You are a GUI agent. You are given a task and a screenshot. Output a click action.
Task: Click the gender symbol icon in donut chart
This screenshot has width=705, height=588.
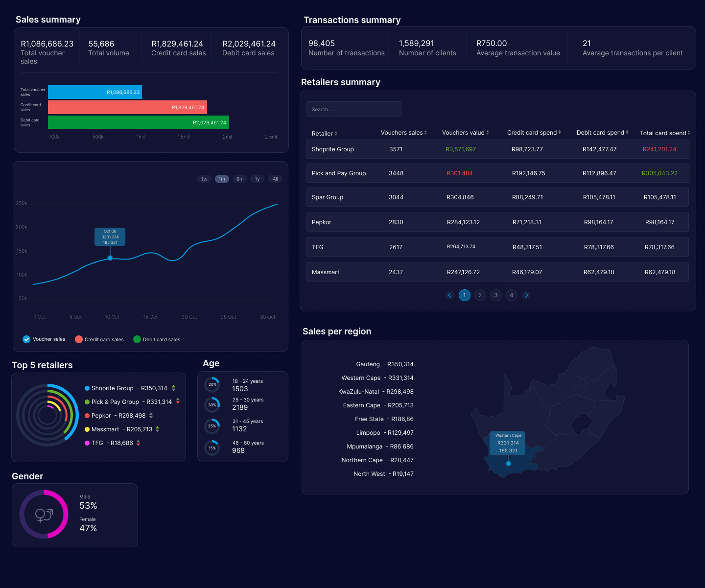(x=44, y=515)
